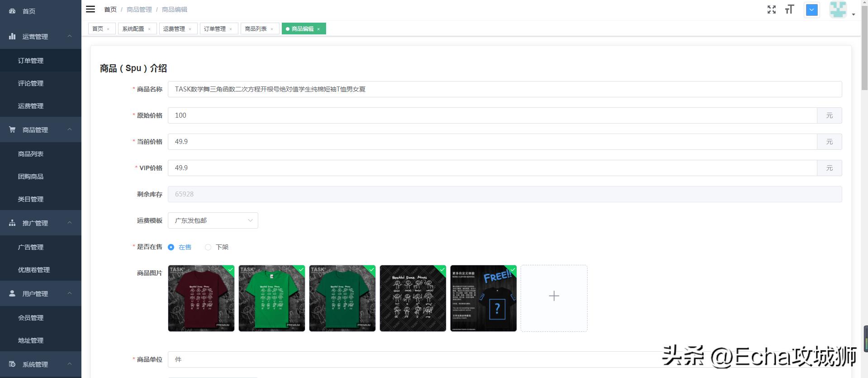Select the bright green T-shirt image
Screen dimensions: 868x378
(272, 298)
